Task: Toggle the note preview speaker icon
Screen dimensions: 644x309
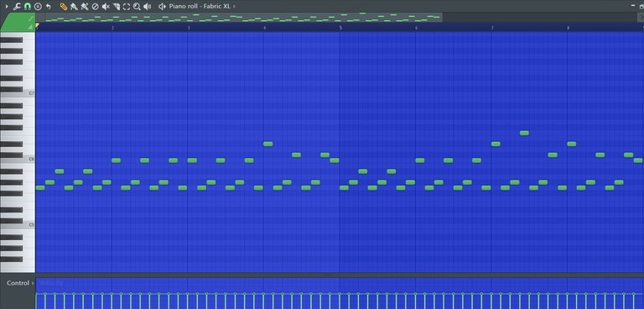Action: click(x=162, y=7)
